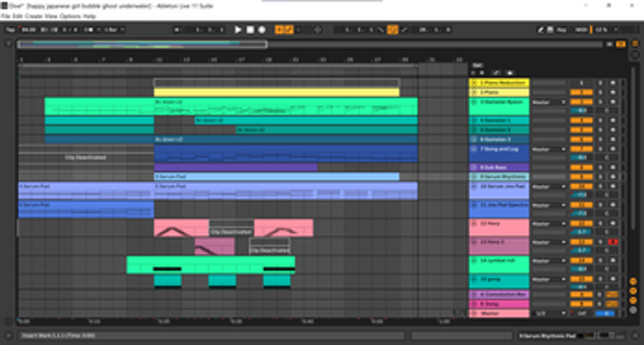Fold the 7 Gong and Log track

tap(473, 149)
